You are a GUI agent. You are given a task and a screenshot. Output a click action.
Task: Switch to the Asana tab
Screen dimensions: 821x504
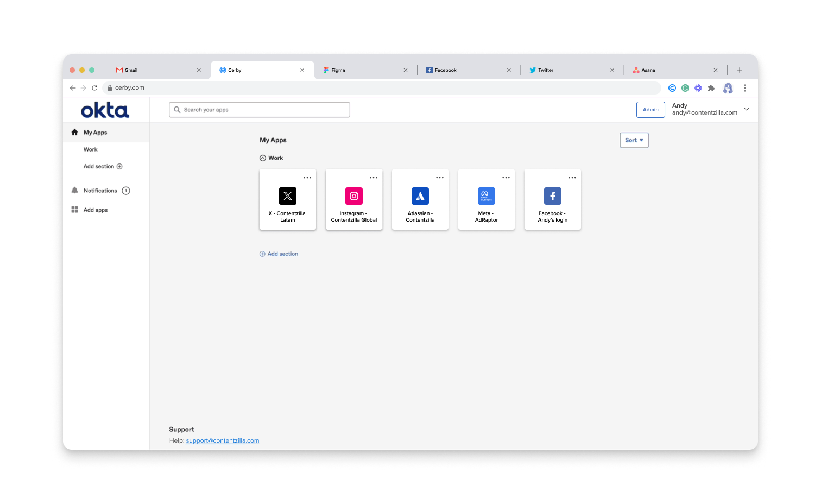point(675,70)
